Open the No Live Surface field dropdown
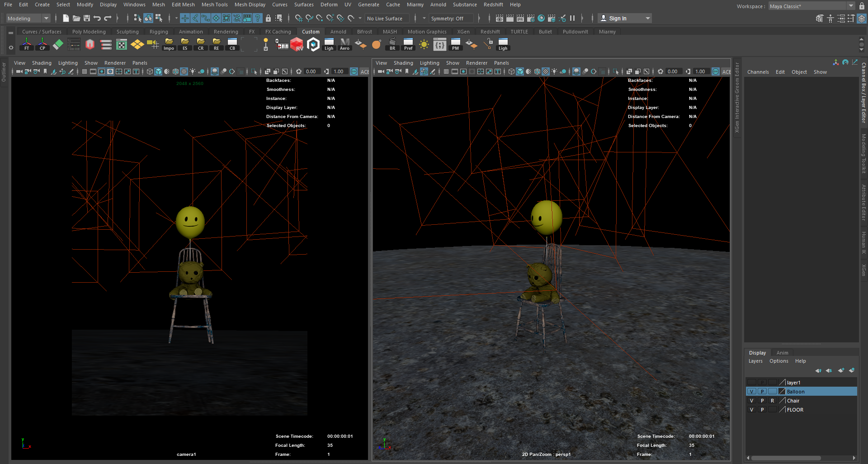The image size is (868, 464). click(x=387, y=18)
